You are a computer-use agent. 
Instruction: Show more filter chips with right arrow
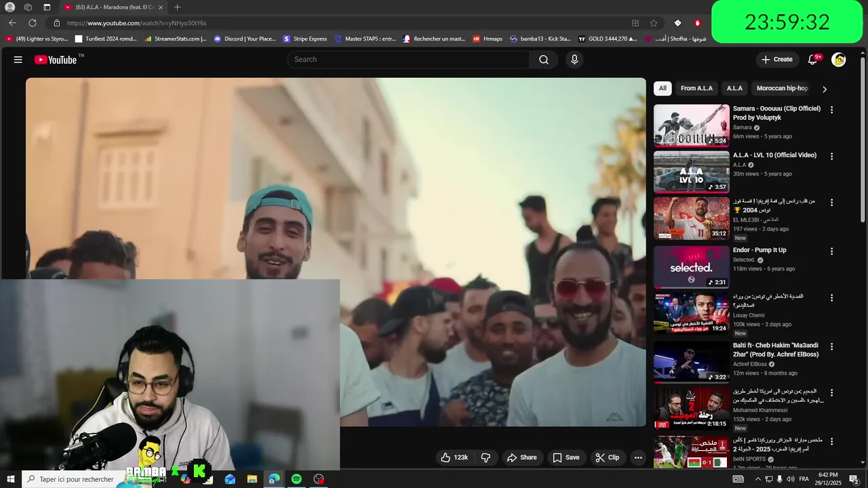pyautogui.click(x=825, y=89)
